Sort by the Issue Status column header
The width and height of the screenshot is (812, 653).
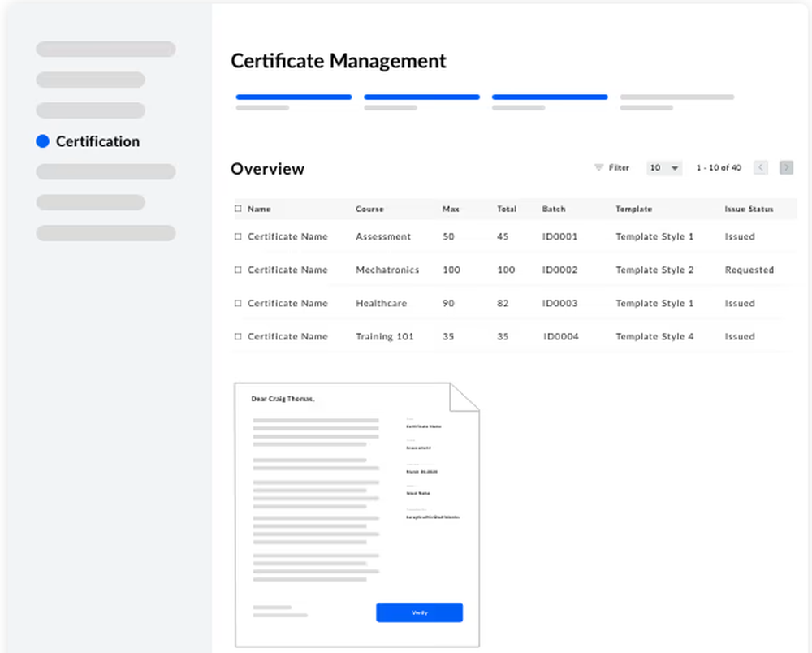coord(749,209)
